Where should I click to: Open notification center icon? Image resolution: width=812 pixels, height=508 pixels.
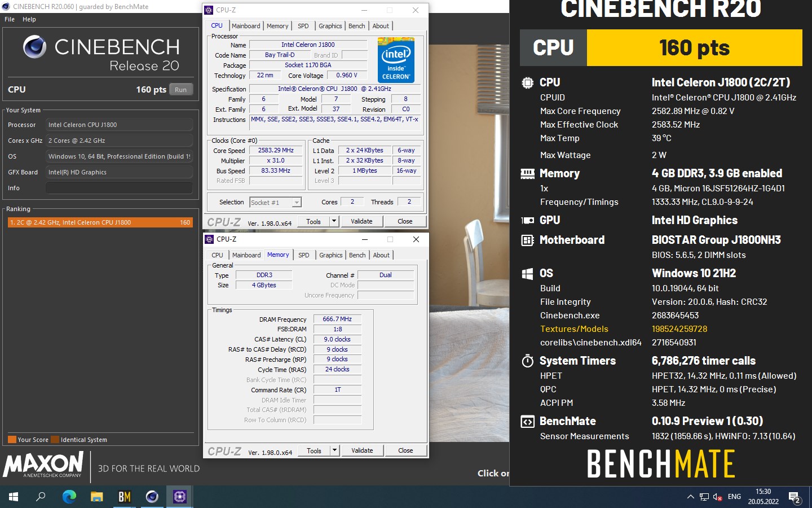click(795, 497)
